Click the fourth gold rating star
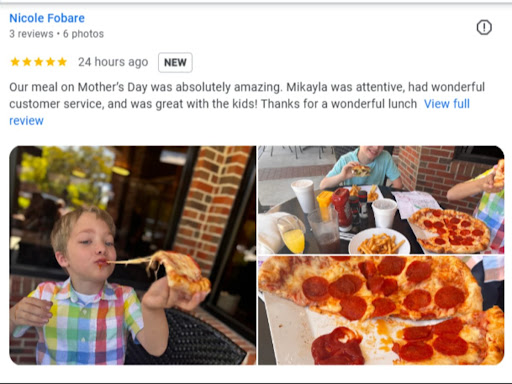The width and height of the screenshot is (512, 384). pos(50,62)
